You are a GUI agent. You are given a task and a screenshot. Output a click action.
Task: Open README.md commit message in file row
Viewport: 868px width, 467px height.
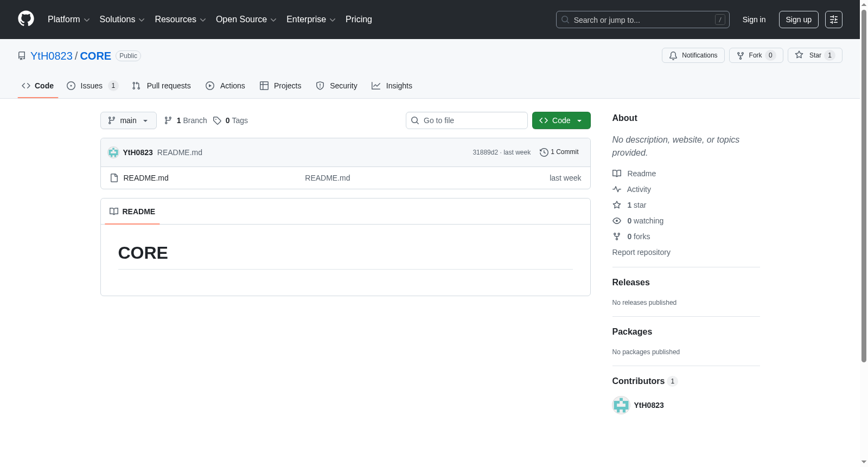[x=328, y=178]
